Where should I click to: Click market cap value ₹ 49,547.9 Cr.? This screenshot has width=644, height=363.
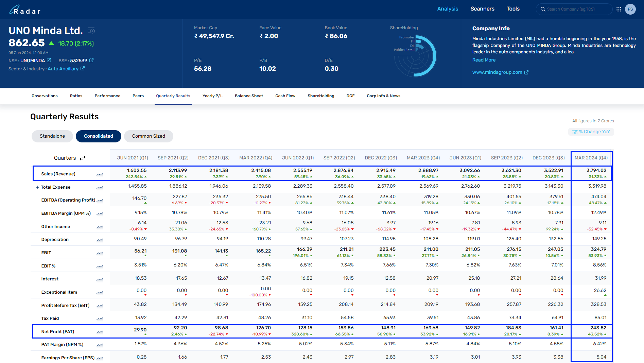pos(214,36)
